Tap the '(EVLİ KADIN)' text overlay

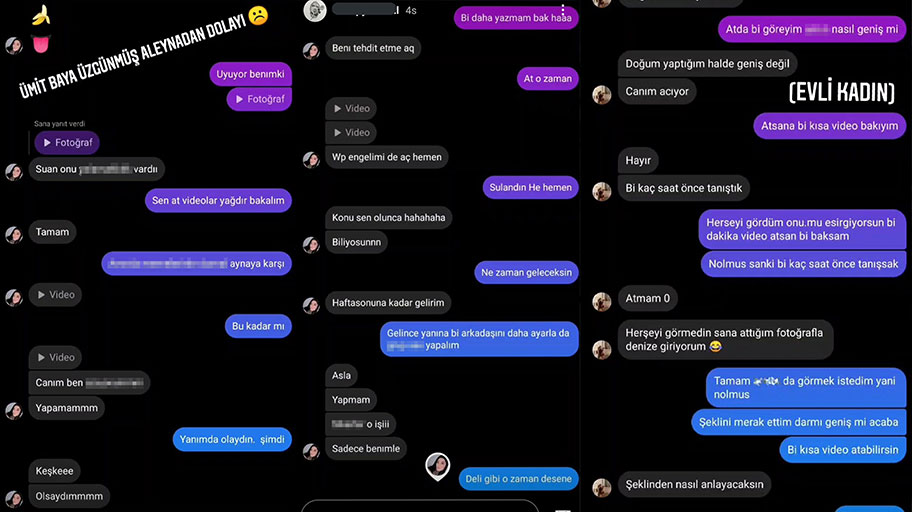tap(842, 93)
